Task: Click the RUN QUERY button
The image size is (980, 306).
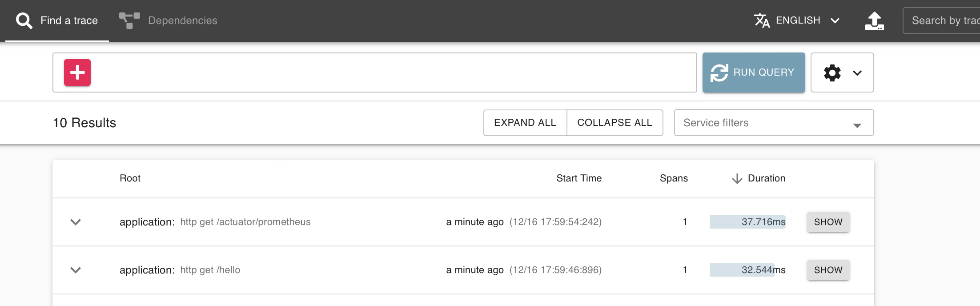Action: pyautogui.click(x=754, y=72)
